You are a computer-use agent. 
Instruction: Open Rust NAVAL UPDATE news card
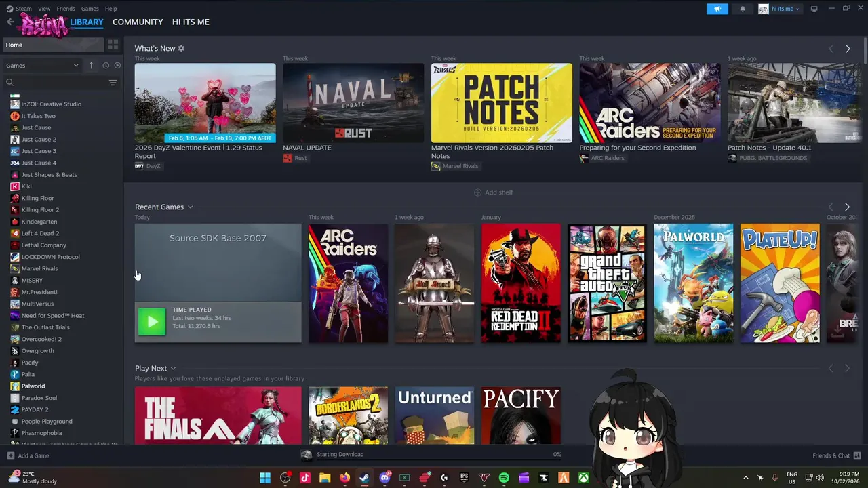coord(353,103)
